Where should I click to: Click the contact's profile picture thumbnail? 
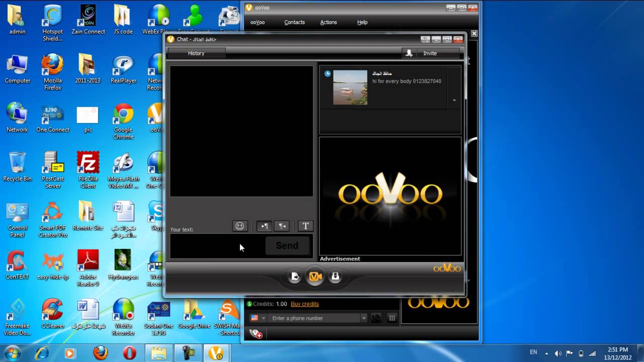tap(350, 87)
